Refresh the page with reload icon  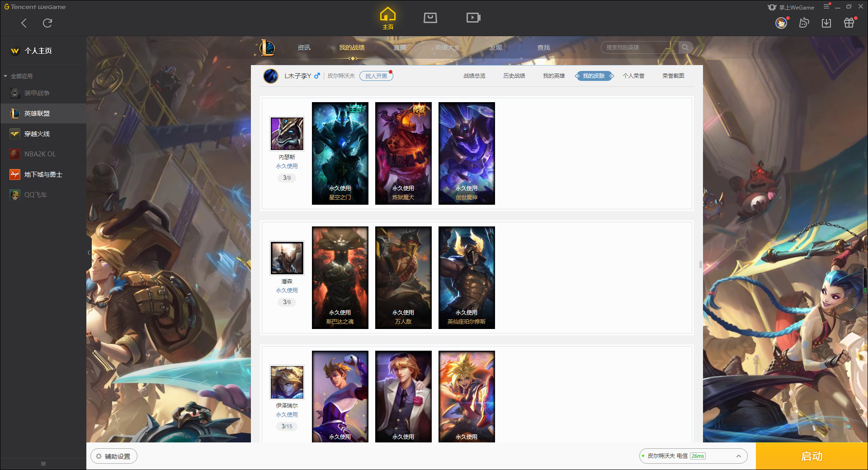point(47,23)
